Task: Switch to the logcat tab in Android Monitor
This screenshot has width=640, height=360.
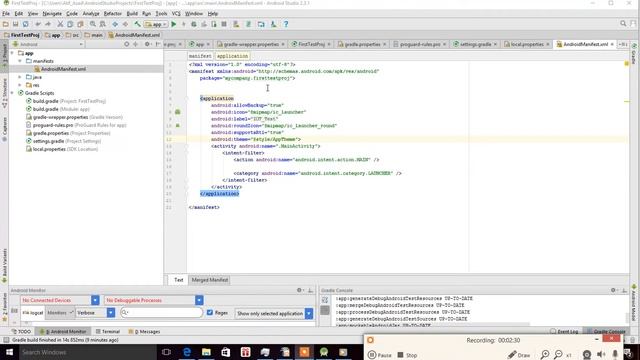Action: tap(33, 313)
